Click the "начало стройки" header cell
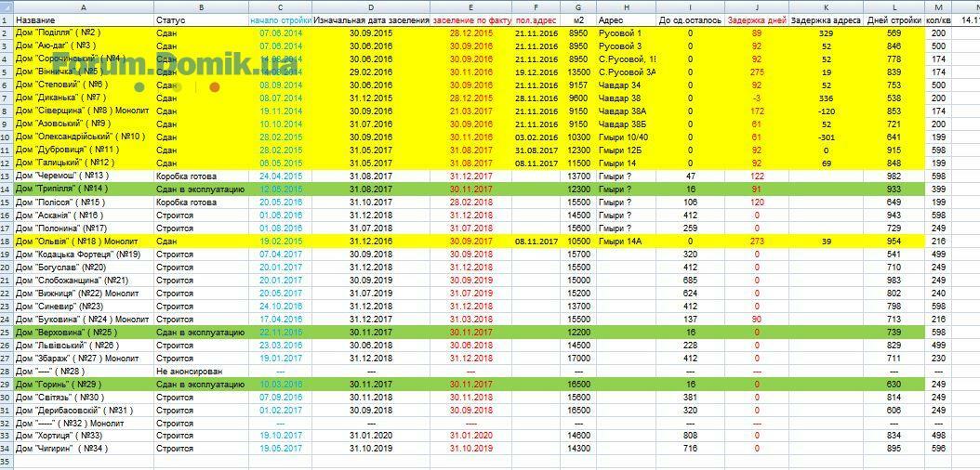 click(x=280, y=20)
